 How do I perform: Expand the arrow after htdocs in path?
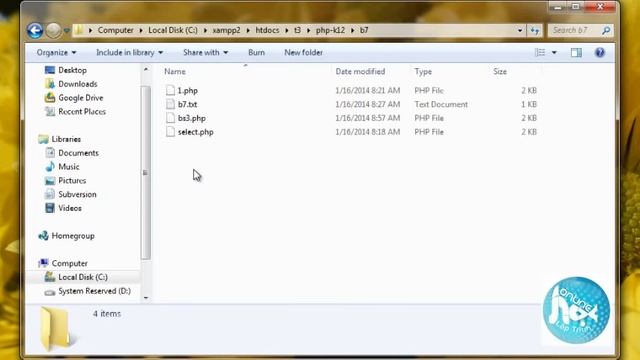click(x=287, y=30)
